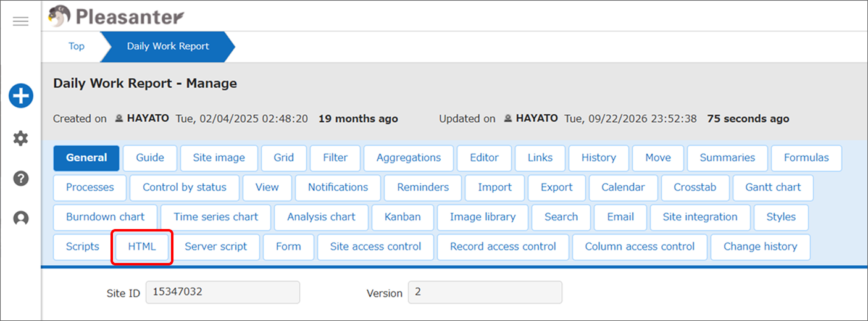Click the Version field

(485, 293)
